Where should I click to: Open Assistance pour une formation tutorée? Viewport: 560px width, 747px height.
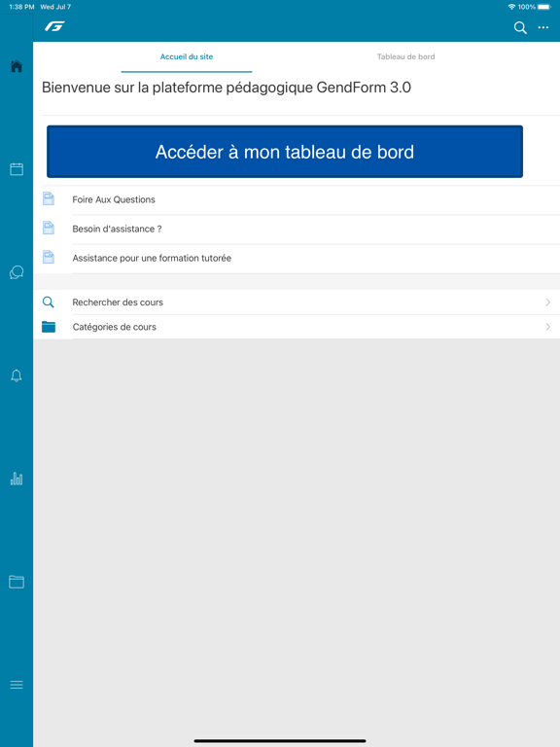tap(297, 258)
